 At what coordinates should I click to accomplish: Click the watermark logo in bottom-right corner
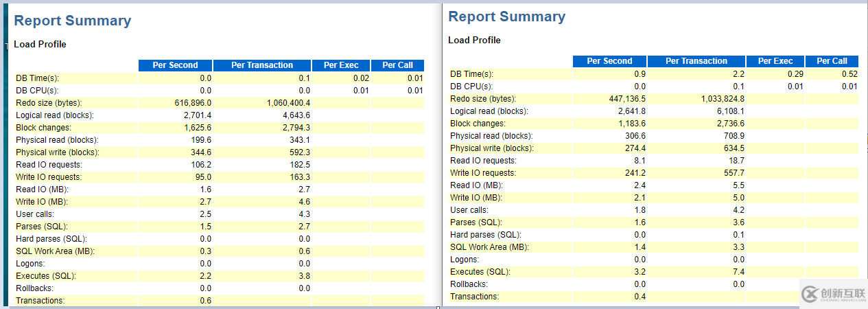[x=834, y=293]
